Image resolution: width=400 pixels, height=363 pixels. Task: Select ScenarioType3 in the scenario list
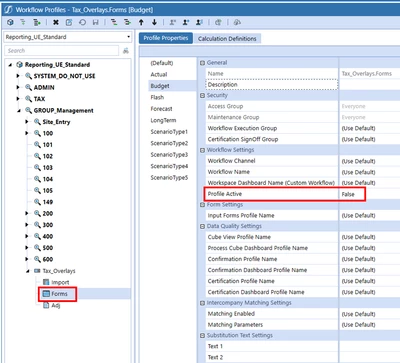point(169,155)
